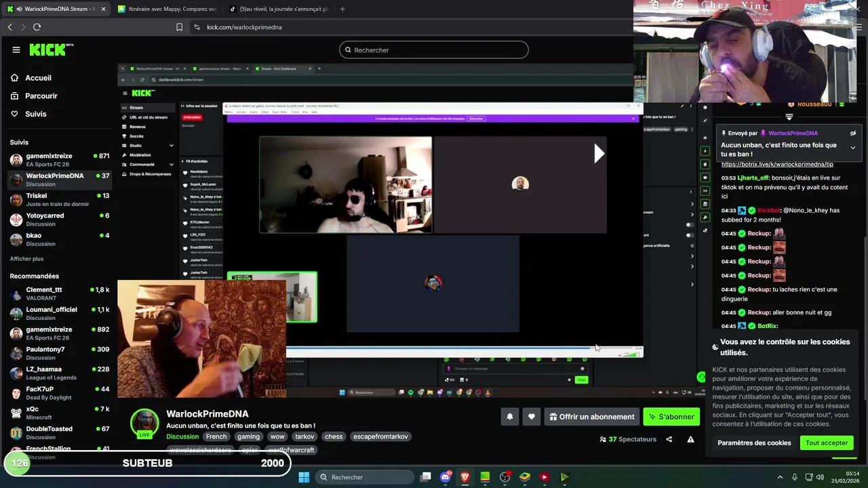This screenshot has width=868, height=488.
Task: Bookmark this page via the bookmark icon
Action: tap(179, 27)
